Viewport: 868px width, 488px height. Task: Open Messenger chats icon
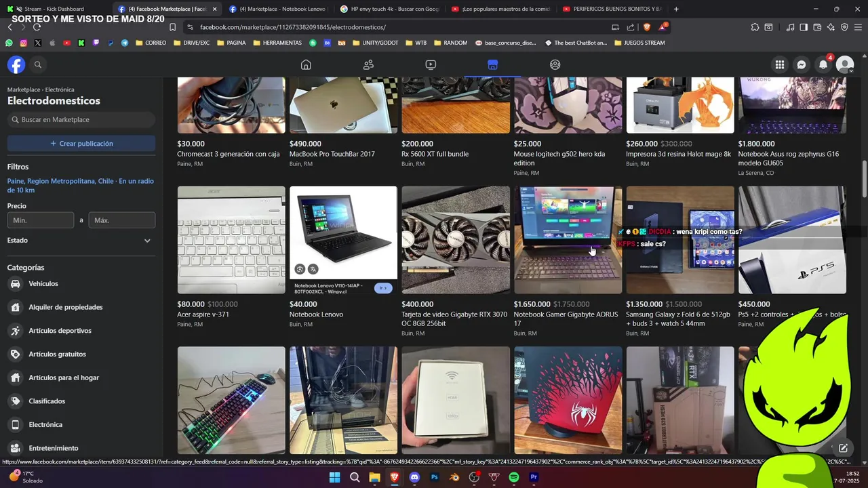click(802, 64)
